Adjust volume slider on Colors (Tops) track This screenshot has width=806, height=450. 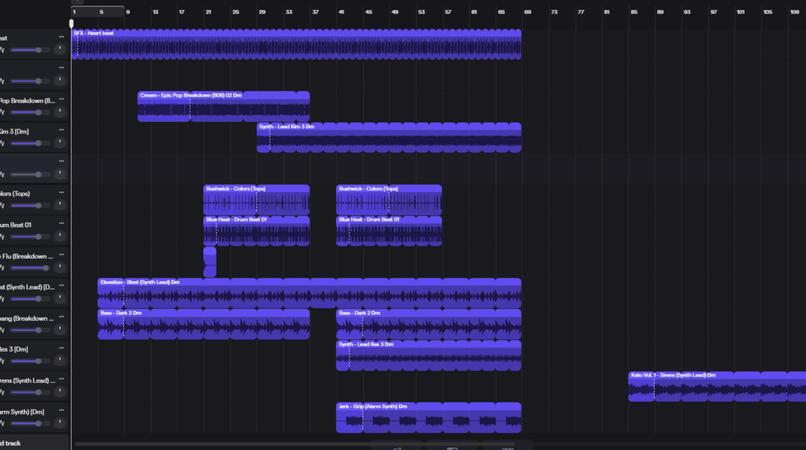tap(30, 206)
